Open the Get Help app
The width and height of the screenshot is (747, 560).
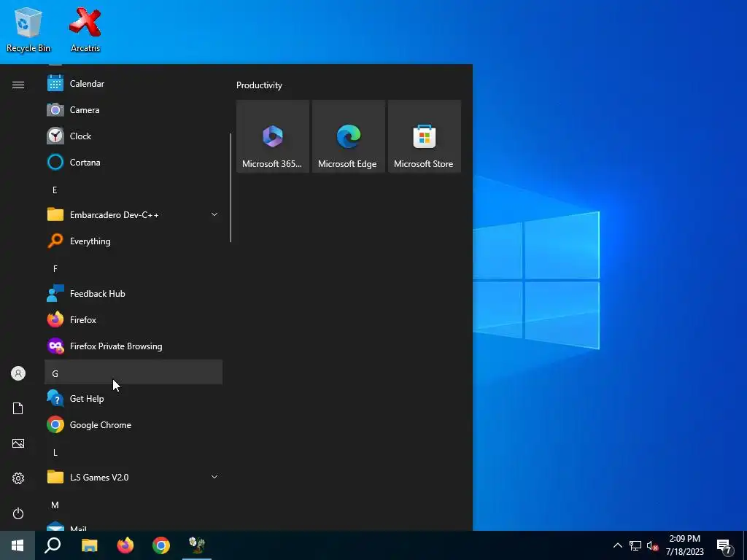pyautogui.click(x=133, y=399)
